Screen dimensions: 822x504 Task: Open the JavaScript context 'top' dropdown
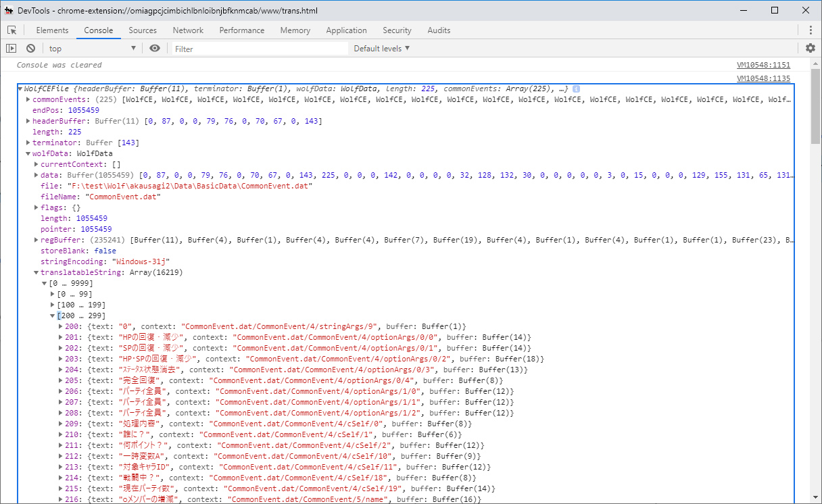pyautogui.click(x=92, y=49)
